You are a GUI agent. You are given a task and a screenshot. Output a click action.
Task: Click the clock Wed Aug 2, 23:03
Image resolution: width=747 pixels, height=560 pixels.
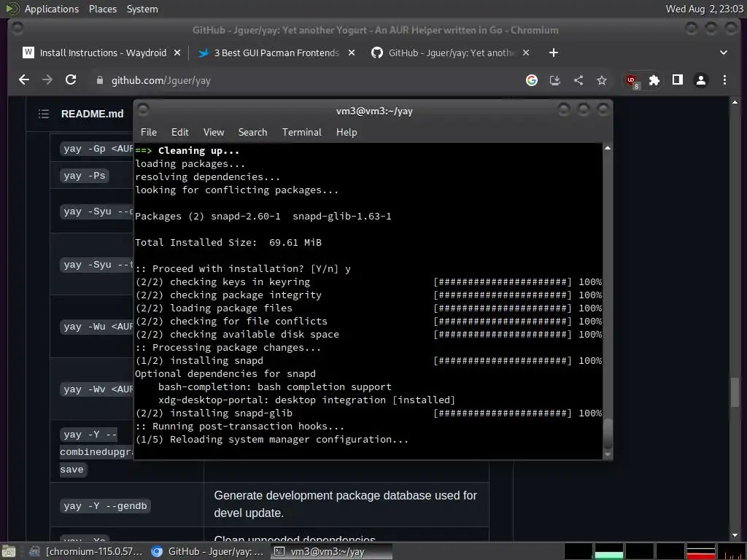click(x=704, y=9)
